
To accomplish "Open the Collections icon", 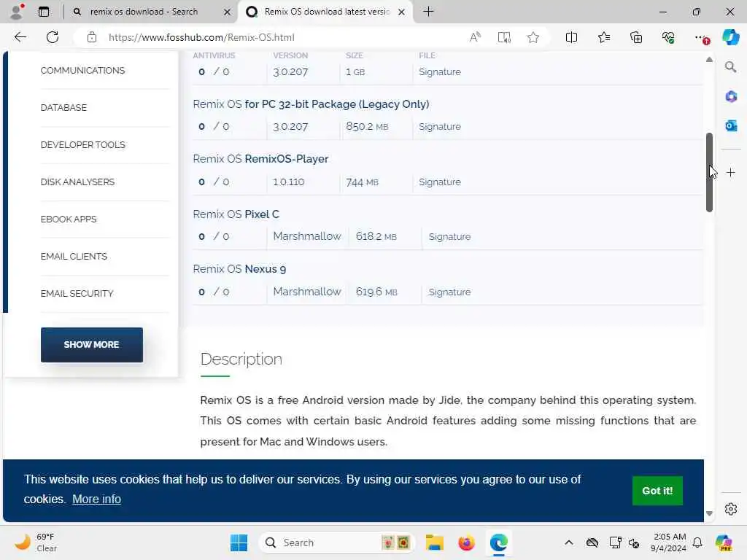I will [x=636, y=37].
